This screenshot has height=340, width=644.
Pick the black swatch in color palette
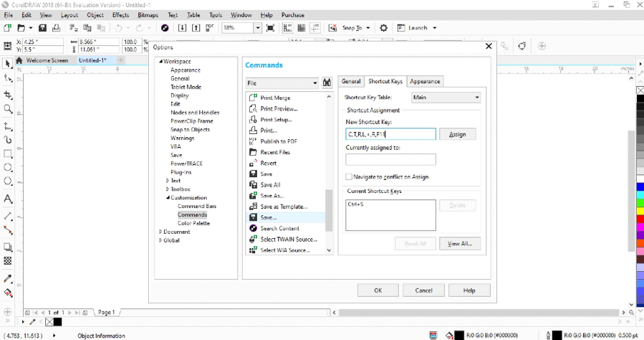tap(640, 99)
